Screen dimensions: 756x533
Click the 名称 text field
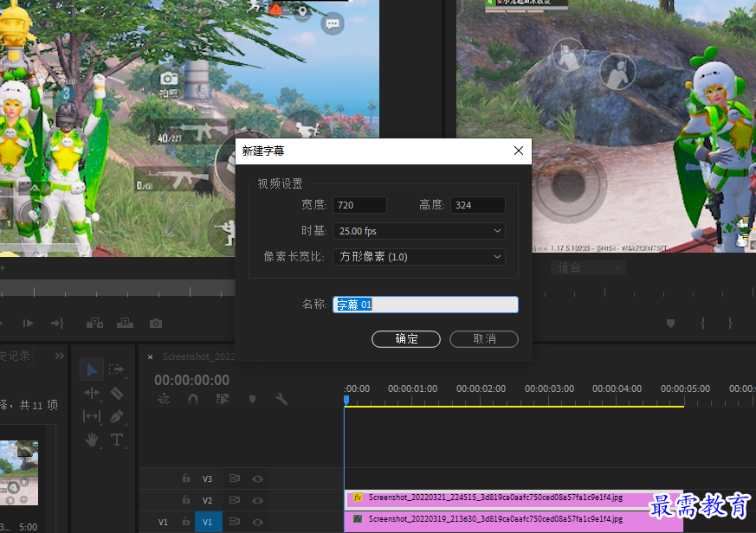426,305
